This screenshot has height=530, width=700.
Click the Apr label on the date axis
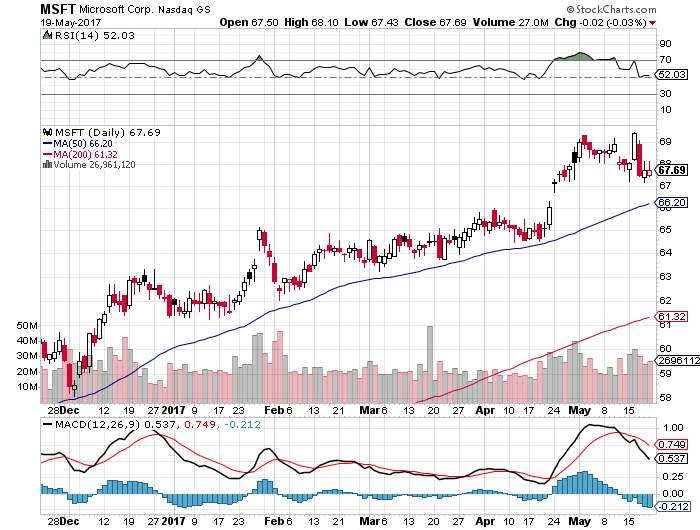[484, 409]
